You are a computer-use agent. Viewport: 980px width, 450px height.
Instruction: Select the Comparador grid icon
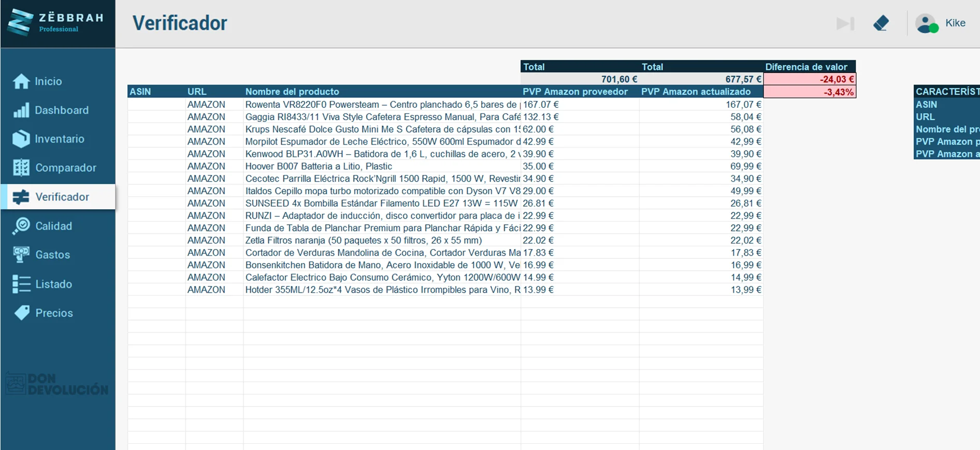(21, 168)
